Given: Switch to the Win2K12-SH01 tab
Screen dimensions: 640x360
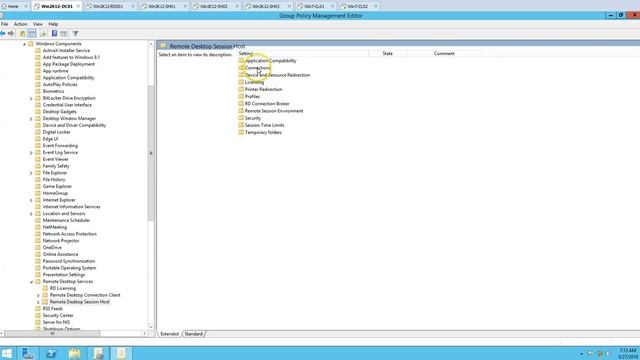Looking at the screenshot, I should pyautogui.click(x=162, y=7).
